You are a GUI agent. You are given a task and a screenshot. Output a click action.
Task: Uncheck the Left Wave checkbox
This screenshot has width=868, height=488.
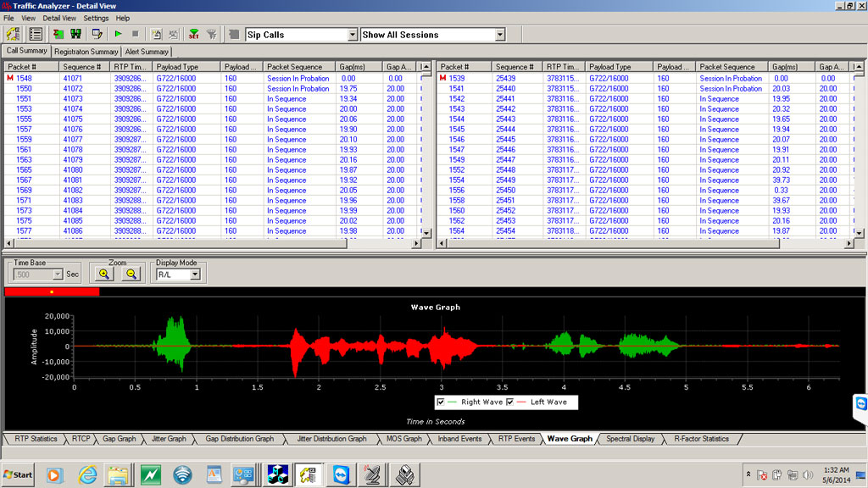(509, 402)
